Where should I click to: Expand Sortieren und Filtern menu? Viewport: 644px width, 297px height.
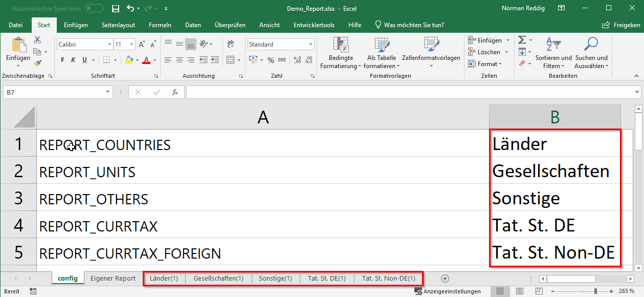553,53
